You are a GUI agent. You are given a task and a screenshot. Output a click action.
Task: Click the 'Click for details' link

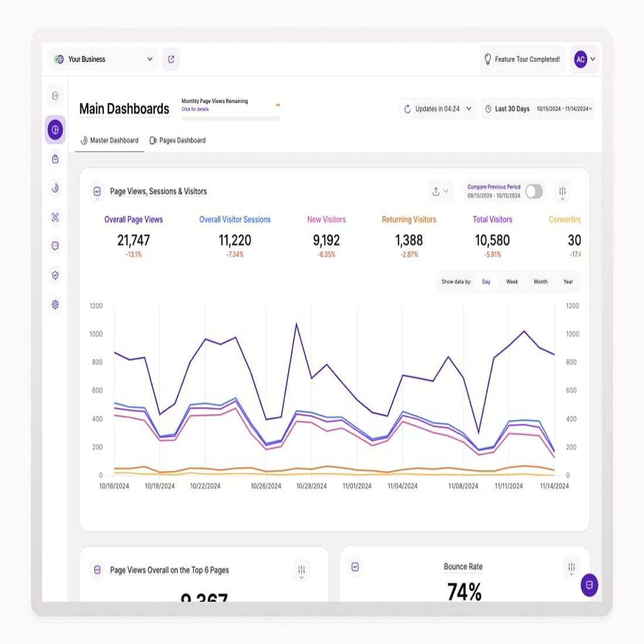(194, 109)
